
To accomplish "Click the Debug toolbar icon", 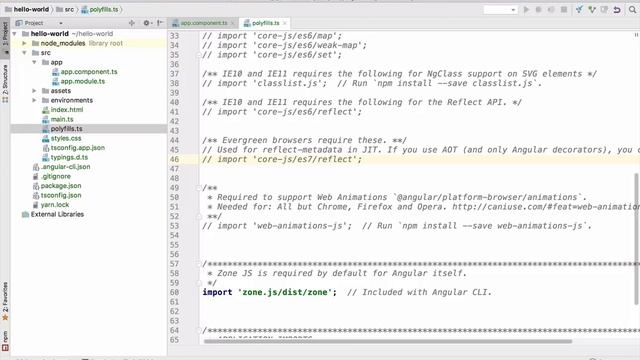I will tap(538, 9).
